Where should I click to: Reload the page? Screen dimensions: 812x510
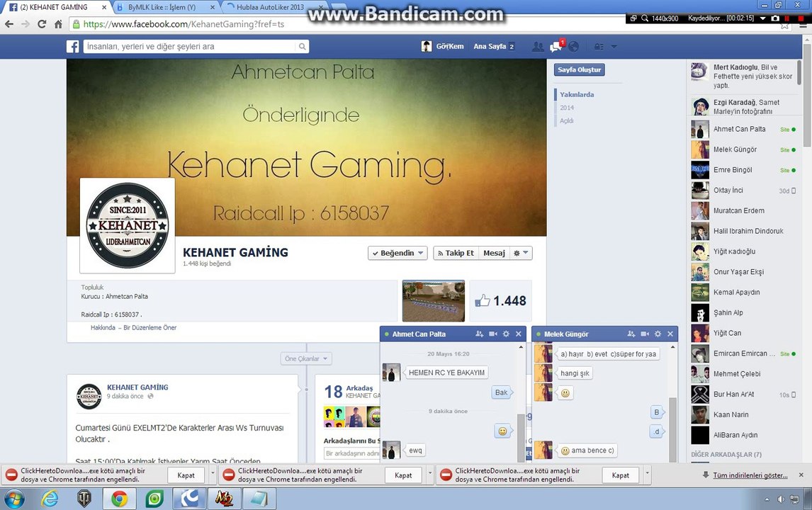pos(42,24)
